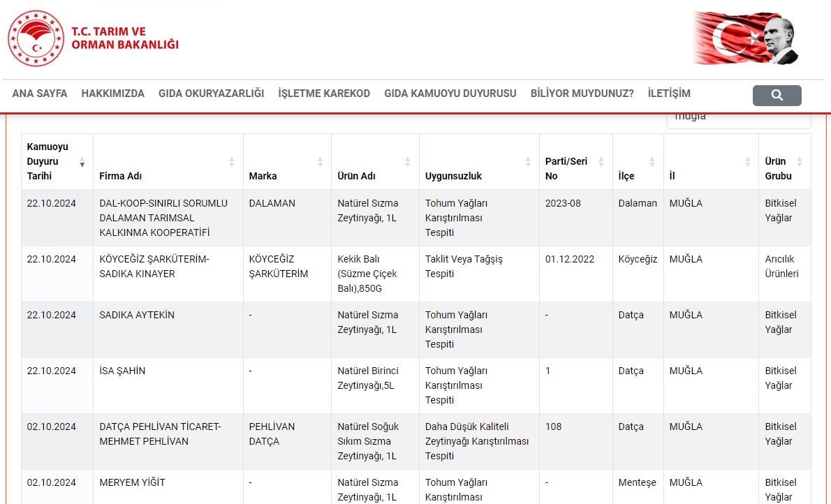Click the magnifier search button in navbar

tap(777, 96)
